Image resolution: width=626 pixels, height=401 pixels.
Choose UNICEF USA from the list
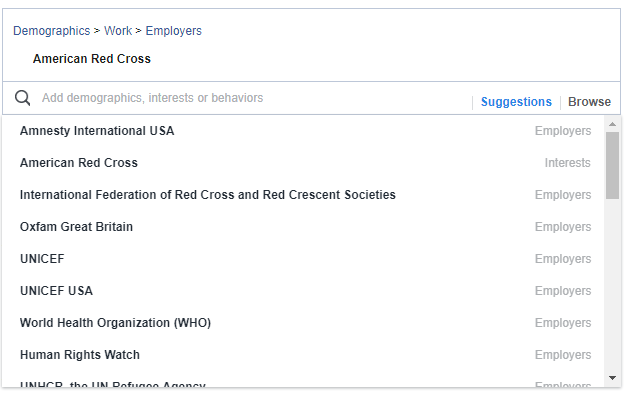[x=305, y=291]
